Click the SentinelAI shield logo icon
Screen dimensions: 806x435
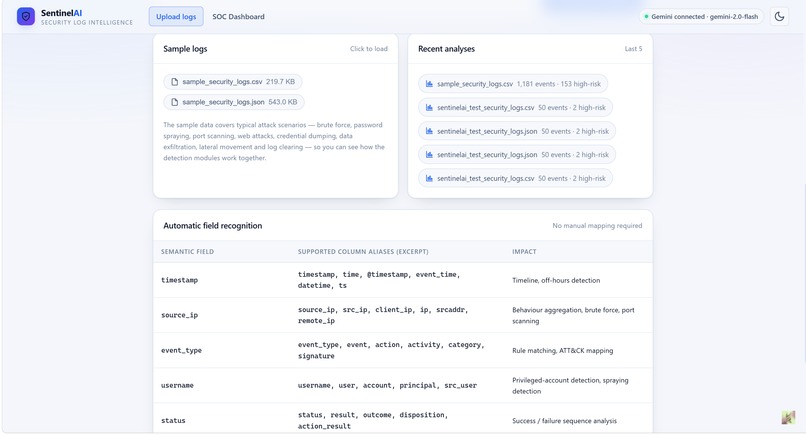[26, 16]
